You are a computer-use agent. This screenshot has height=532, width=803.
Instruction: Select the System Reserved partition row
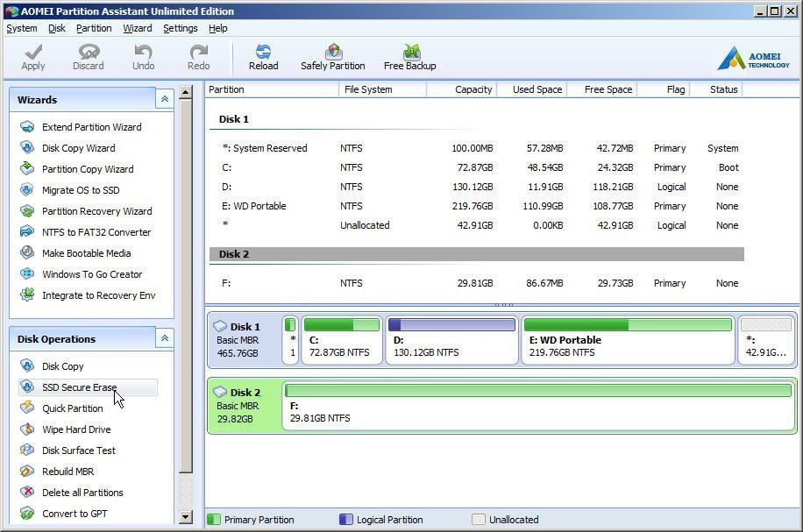tap(477, 148)
